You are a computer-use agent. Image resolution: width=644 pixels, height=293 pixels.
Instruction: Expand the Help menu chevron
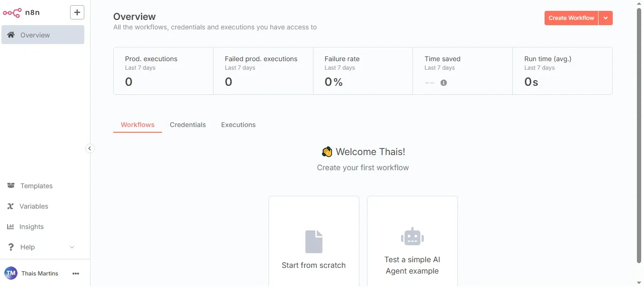point(72,247)
